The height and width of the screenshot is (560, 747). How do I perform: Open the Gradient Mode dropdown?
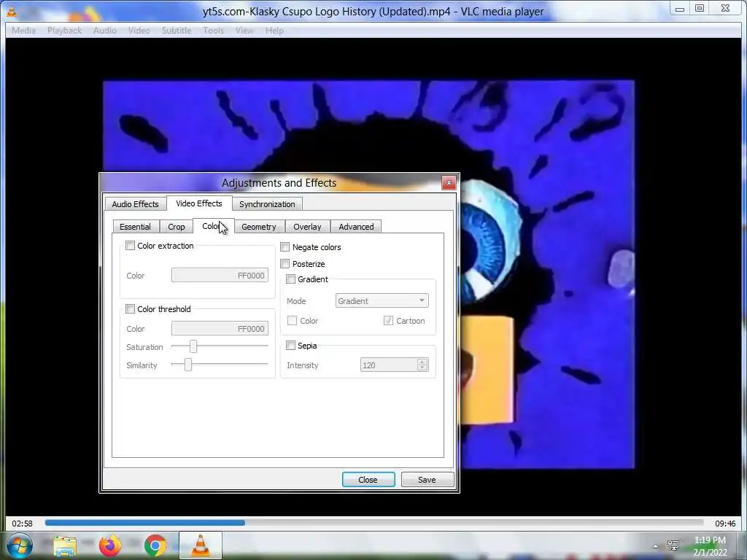pos(382,301)
